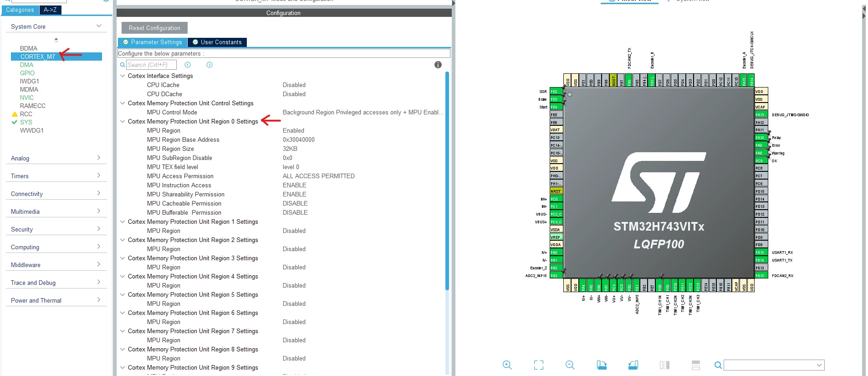Click the parameter search input field

pos(151,65)
